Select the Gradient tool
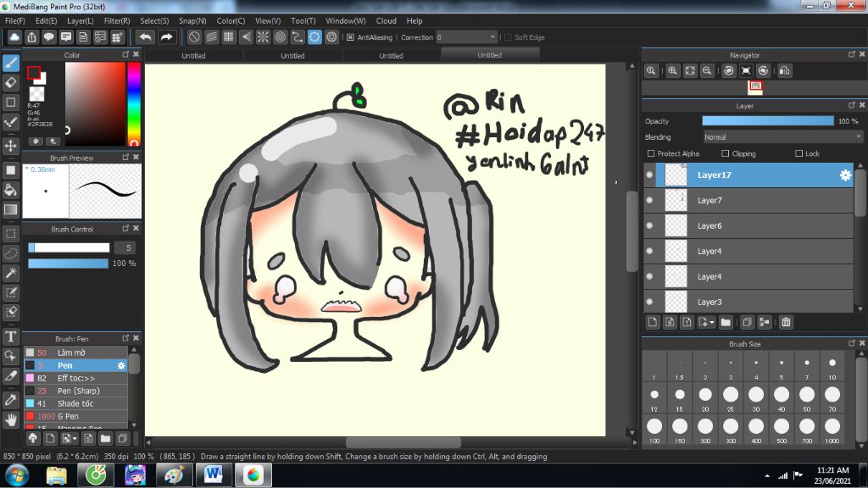This screenshot has width=868, height=494. pos(10,209)
